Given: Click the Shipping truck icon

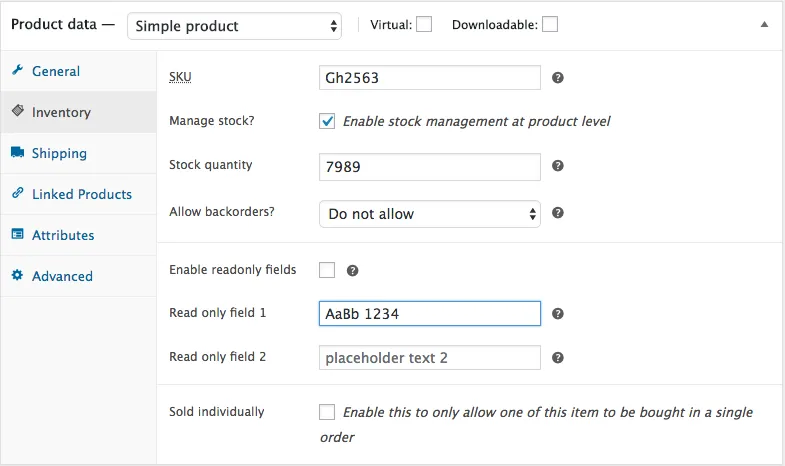Looking at the screenshot, I should click(x=17, y=153).
